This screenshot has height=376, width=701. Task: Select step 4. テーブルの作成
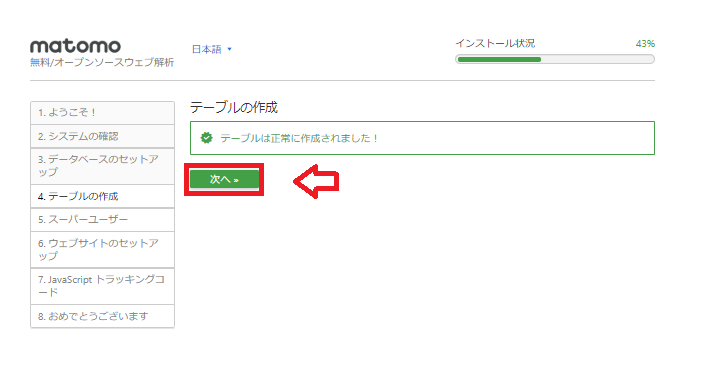click(102, 196)
